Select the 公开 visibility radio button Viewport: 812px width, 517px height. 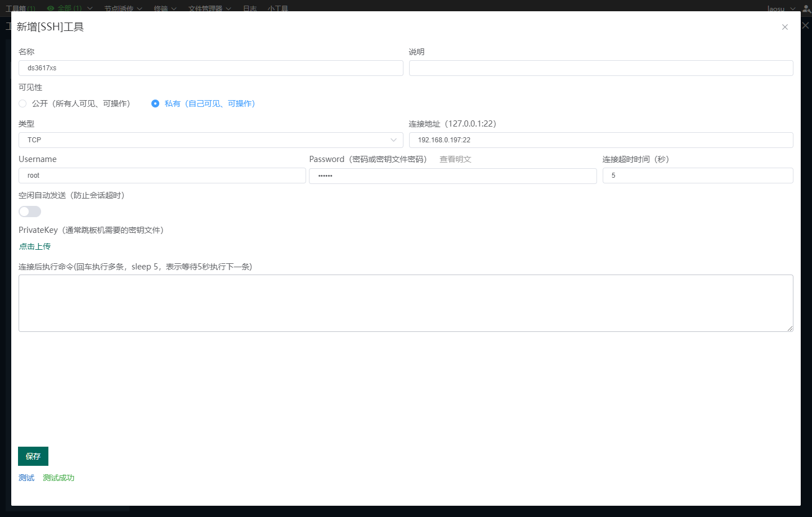click(x=22, y=104)
